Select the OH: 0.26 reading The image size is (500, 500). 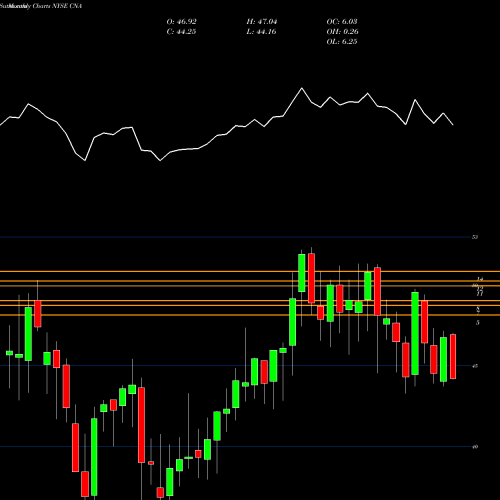(342, 32)
